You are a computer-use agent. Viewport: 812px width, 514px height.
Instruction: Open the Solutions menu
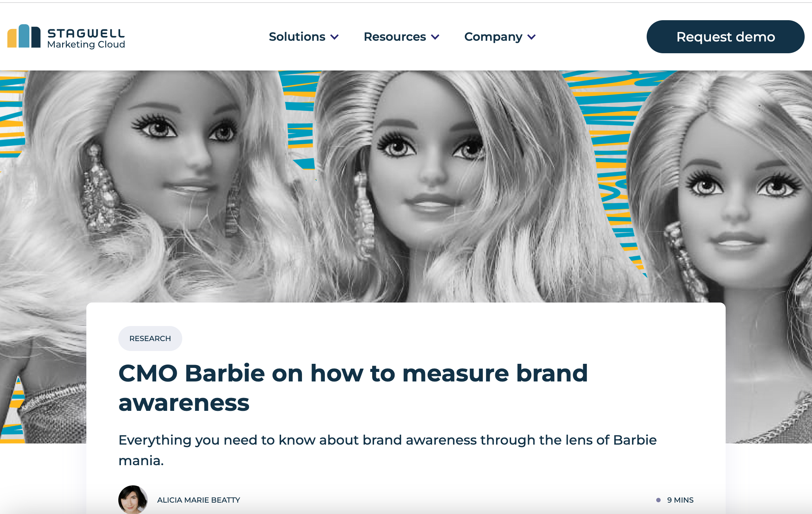[297, 37]
